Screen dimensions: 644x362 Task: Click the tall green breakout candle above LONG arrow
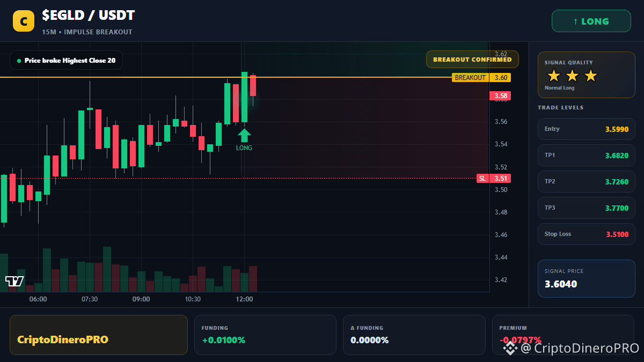[x=244, y=97]
